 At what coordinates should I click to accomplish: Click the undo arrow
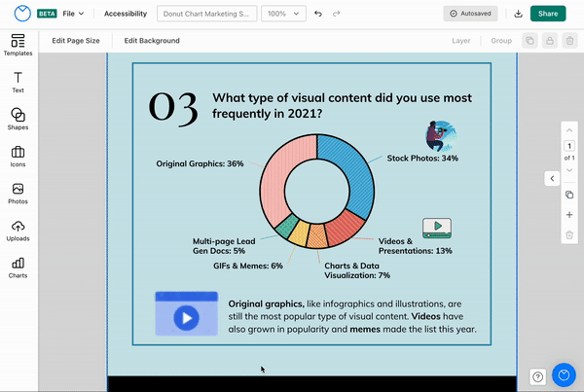coord(318,15)
